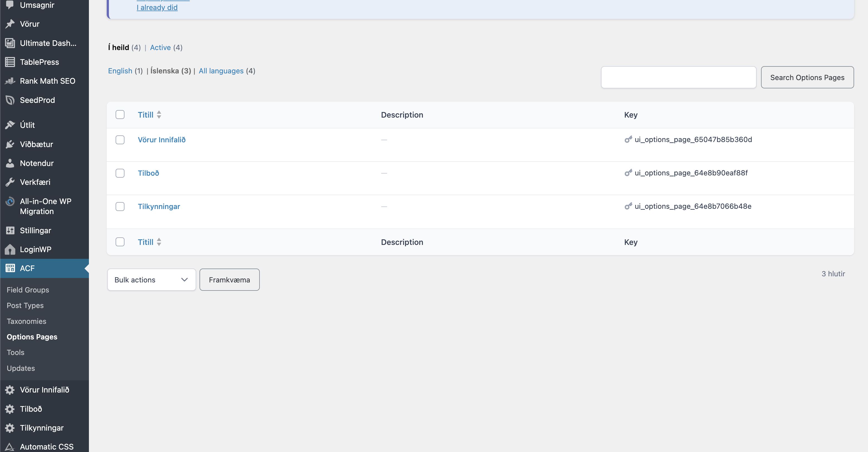The image size is (868, 452).
Task: Click the top Description column header
Action: pos(402,115)
